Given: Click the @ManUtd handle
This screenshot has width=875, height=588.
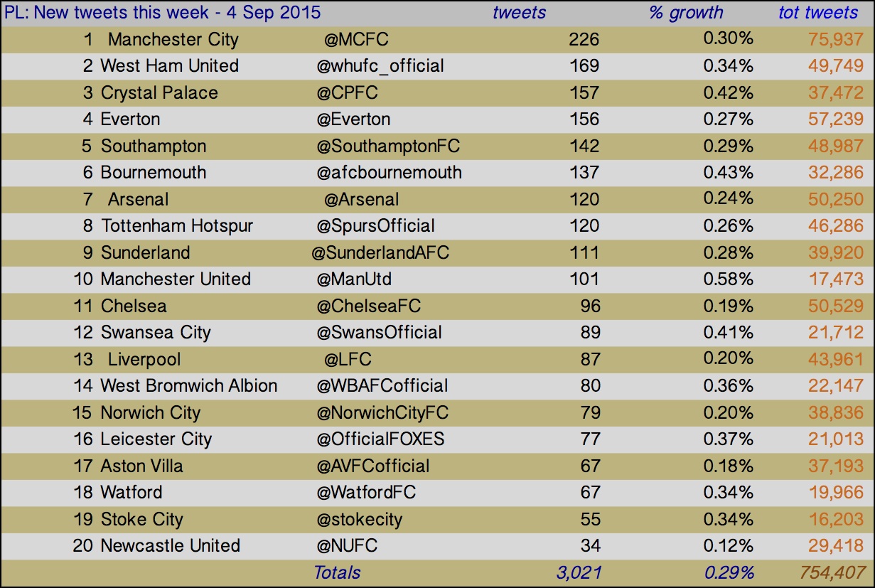Looking at the screenshot, I should click(354, 279).
